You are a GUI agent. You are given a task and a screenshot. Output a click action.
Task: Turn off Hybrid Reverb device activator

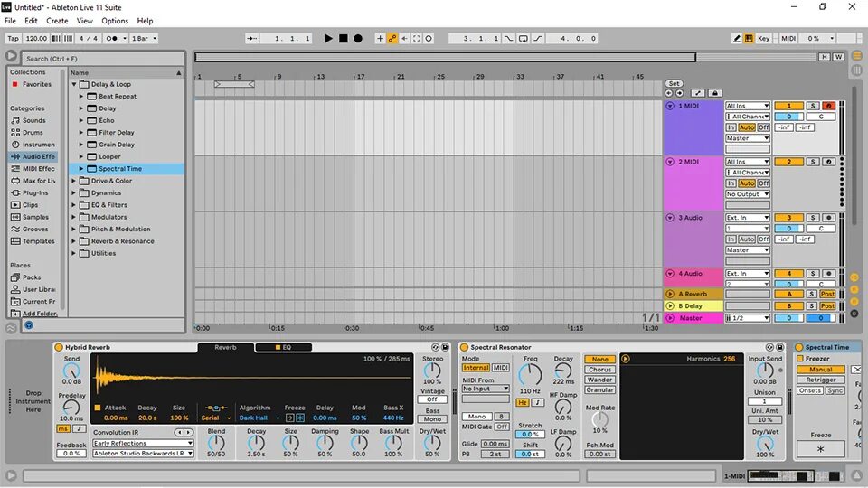[x=59, y=347]
